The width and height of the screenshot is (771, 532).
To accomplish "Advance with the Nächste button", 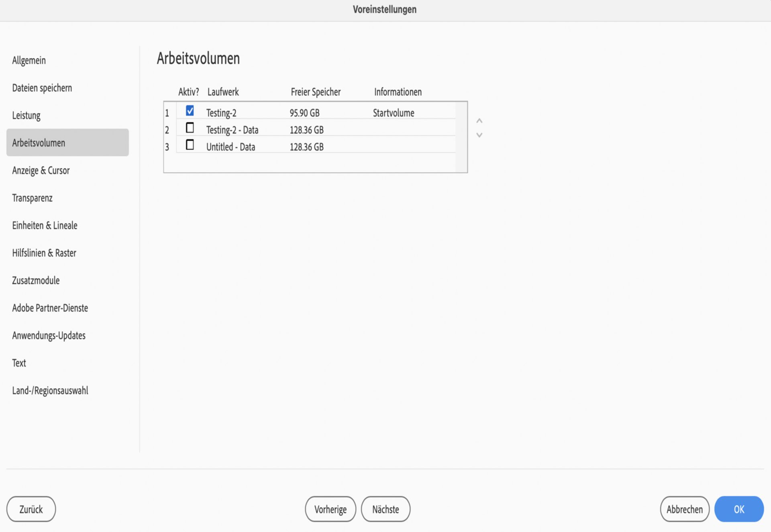I will (x=385, y=509).
